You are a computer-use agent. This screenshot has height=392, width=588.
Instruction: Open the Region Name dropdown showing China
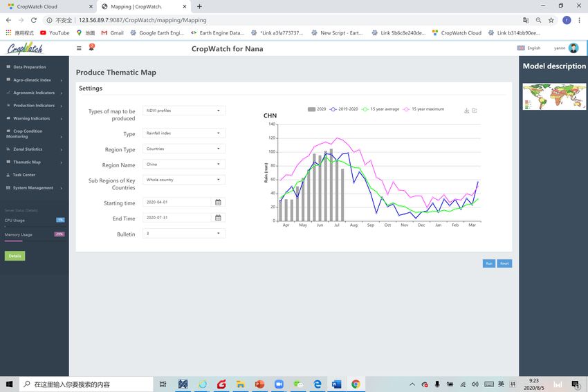[184, 164]
